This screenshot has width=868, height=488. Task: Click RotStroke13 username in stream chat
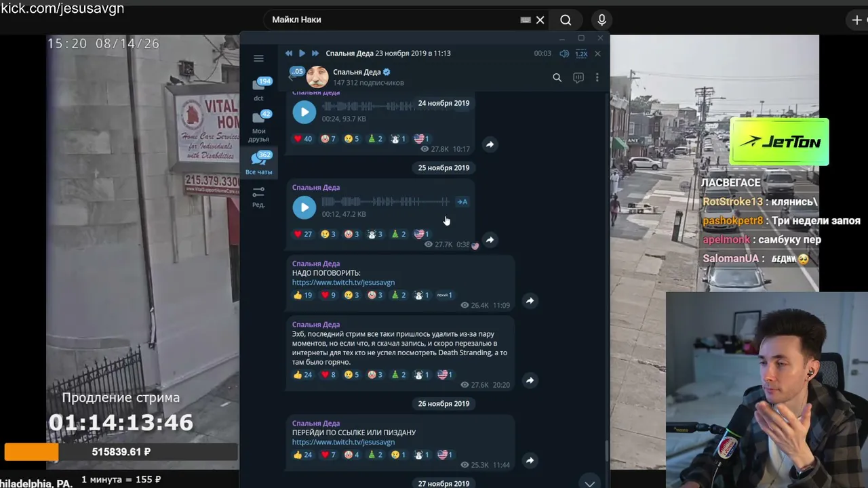pos(732,202)
